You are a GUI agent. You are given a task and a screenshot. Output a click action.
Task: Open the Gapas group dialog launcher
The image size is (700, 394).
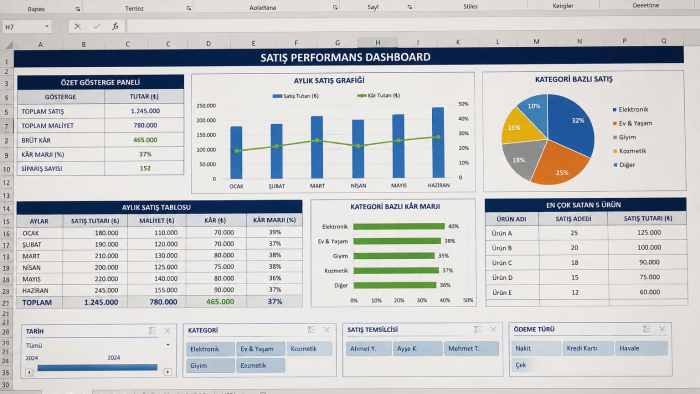(x=78, y=9)
